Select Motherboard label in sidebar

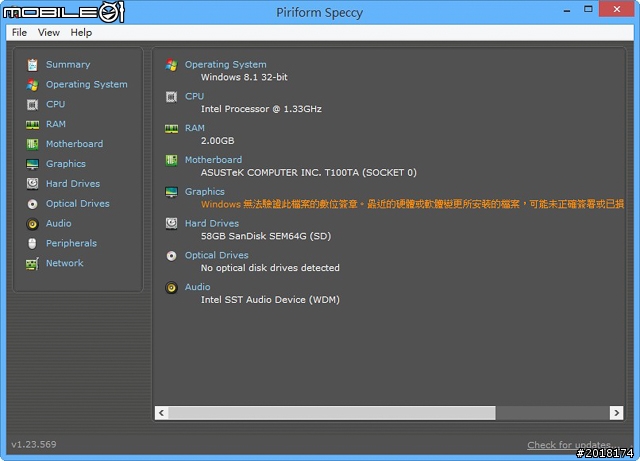pos(74,144)
